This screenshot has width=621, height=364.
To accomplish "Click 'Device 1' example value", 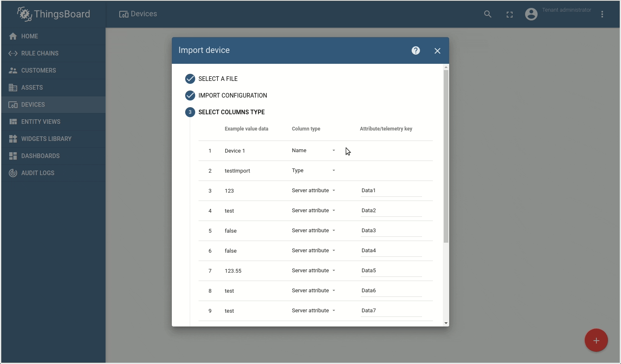I will [235, 151].
